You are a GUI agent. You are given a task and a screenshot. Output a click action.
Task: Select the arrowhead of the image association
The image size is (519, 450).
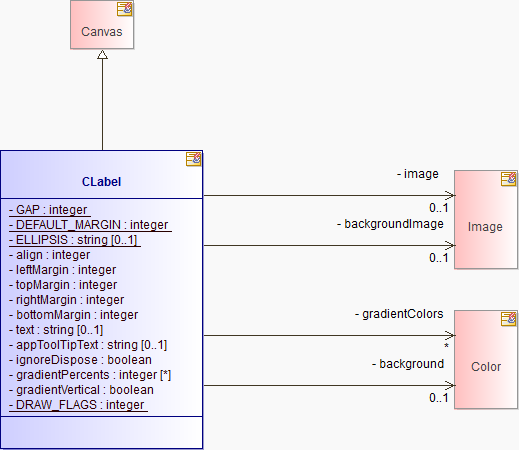pos(450,195)
